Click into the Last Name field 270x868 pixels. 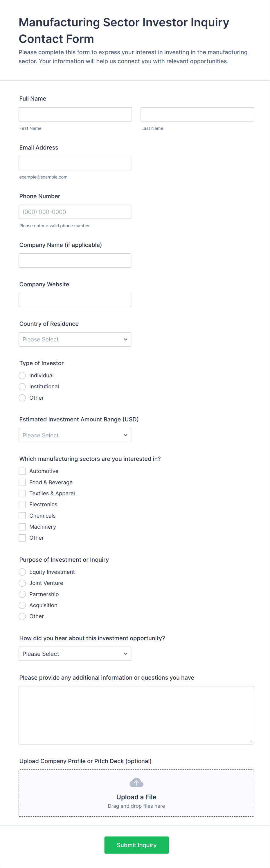coord(197,114)
